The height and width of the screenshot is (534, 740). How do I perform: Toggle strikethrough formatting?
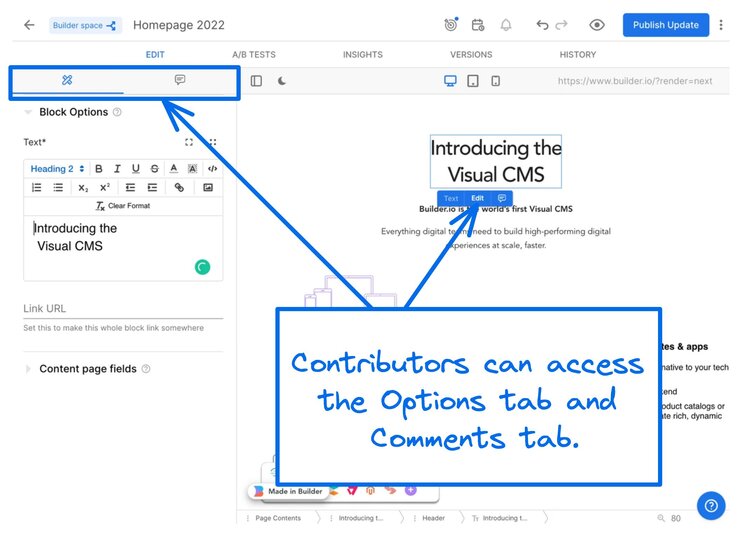point(154,169)
